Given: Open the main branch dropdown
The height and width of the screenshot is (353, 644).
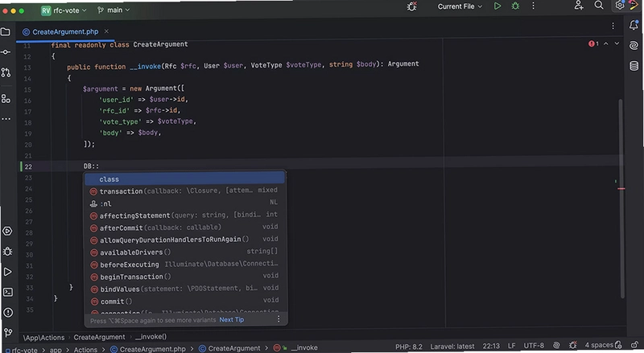Looking at the screenshot, I should 114,10.
